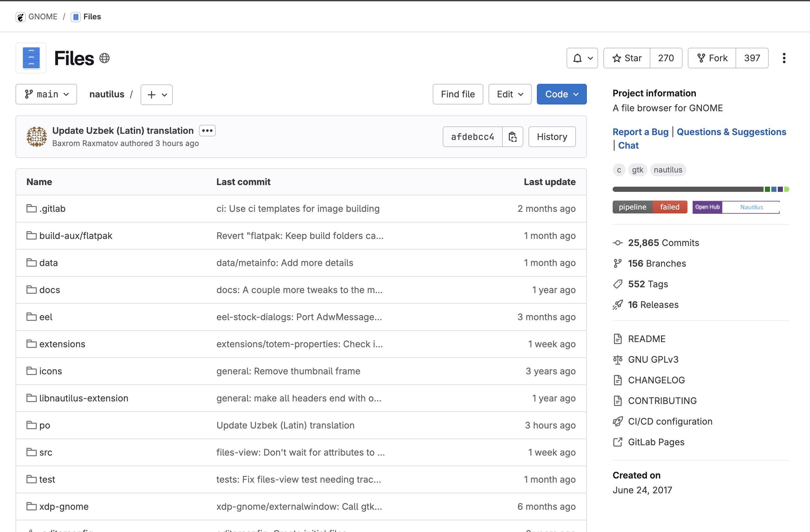Viewport: 810px width, 532px height.
Task: Click the docs folder icon
Action: (x=32, y=290)
